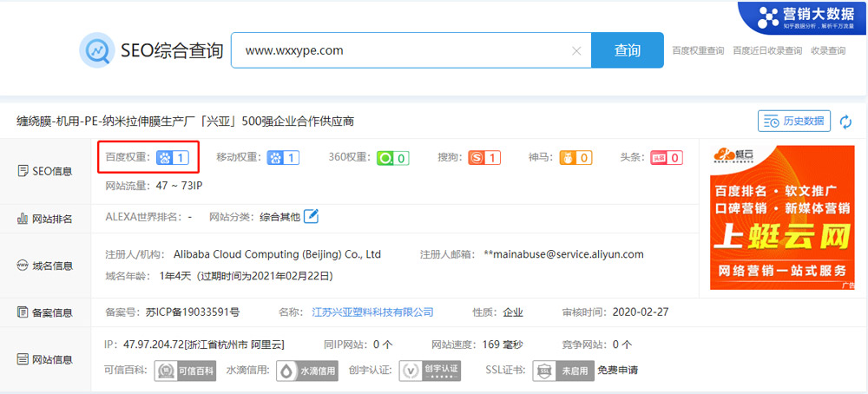Click the mobile weight badge icon
The width and height of the screenshot is (868, 394).
pos(283,158)
